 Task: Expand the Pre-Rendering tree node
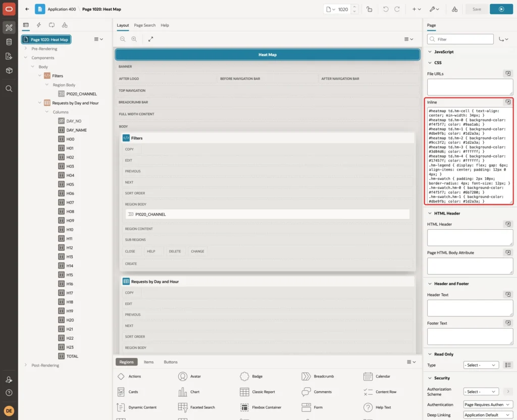tap(26, 48)
